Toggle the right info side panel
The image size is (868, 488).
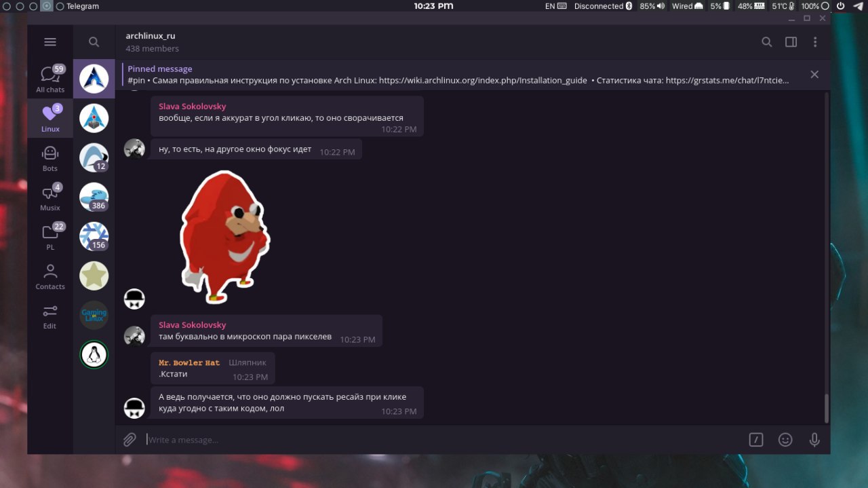[791, 42]
